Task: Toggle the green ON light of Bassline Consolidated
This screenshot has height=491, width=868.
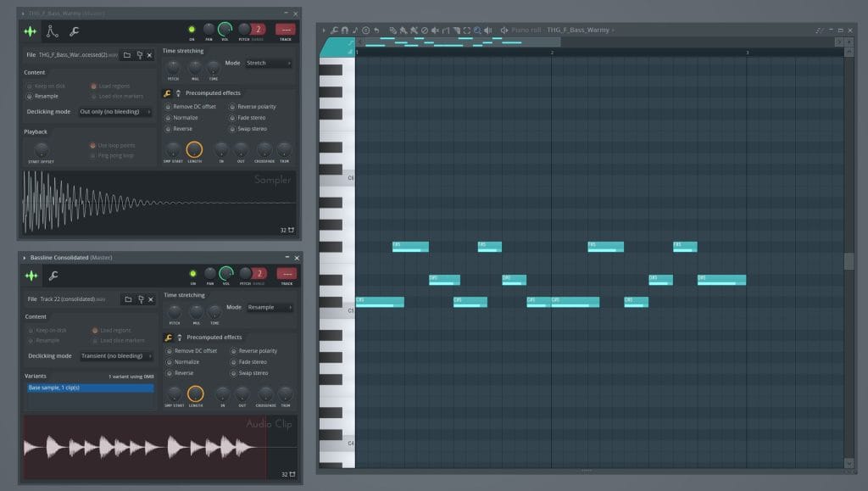Action: pyautogui.click(x=192, y=273)
